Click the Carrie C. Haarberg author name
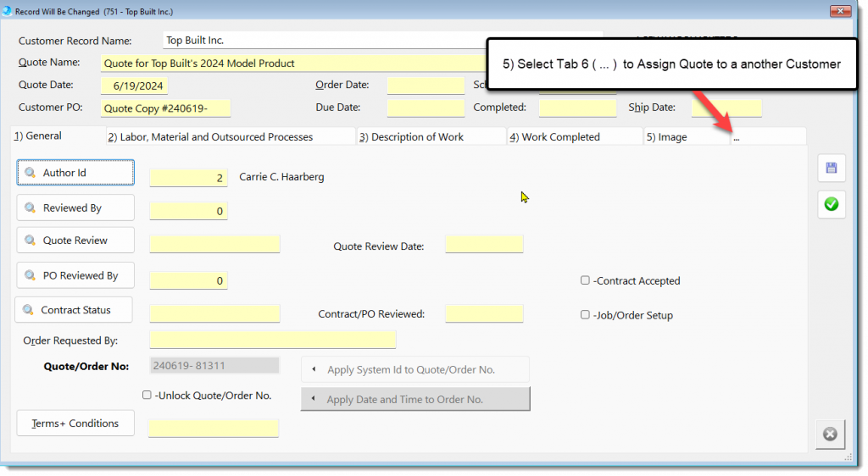Screen dimensions: 868x476 pyautogui.click(x=281, y=177)
